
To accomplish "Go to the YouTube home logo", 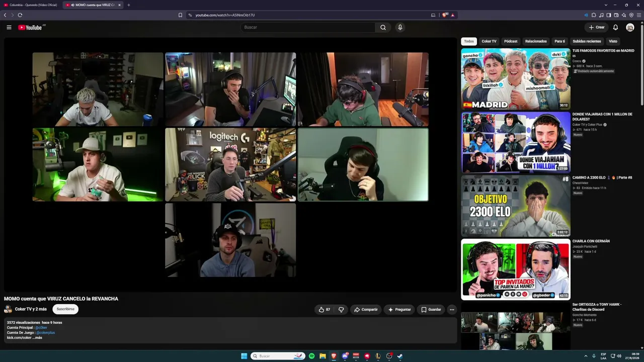I will 31,27.
